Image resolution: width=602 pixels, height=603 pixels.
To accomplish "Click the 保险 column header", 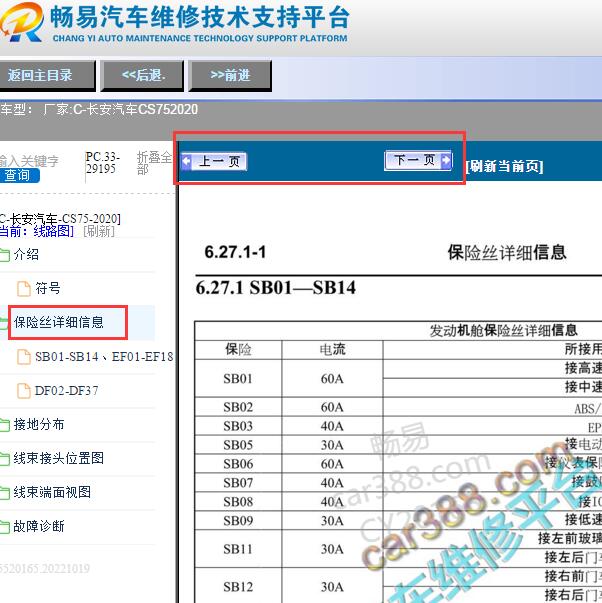I will point(238,350).
